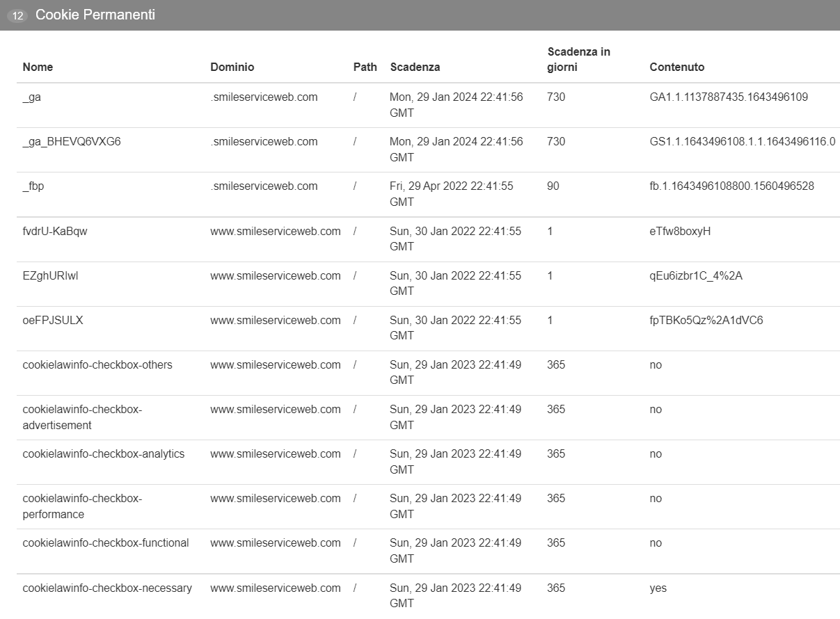Viewport: 840px width, 619px height.
Task: Click the 'no' value for checkbox-functional
Action: (656, 543)
